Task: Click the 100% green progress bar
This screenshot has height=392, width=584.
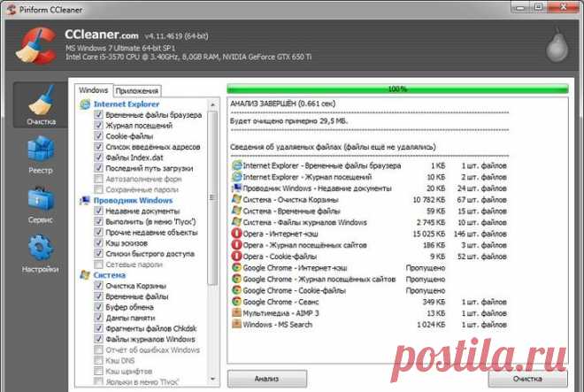Action: click(397, 89)
